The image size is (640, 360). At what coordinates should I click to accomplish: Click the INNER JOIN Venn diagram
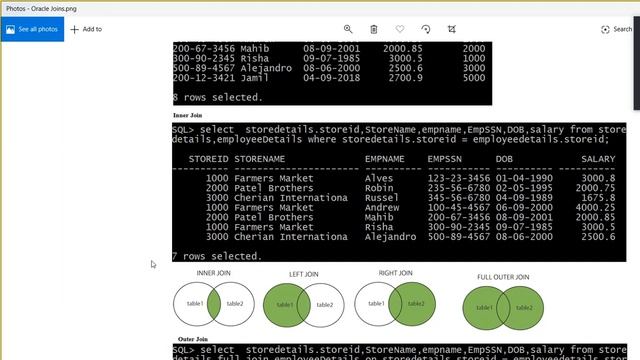[214, 304]
